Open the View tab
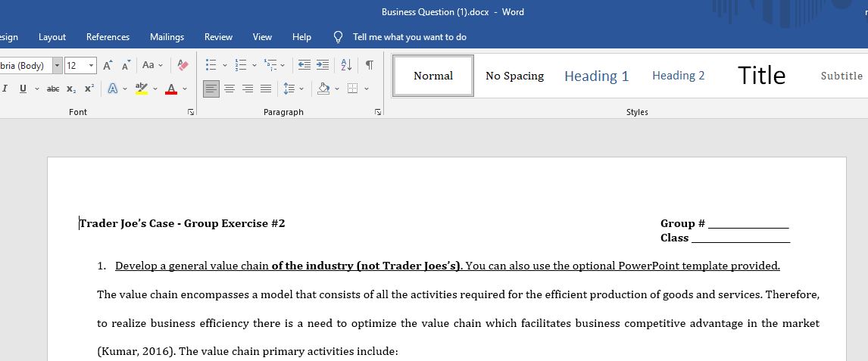 point(262,37)
